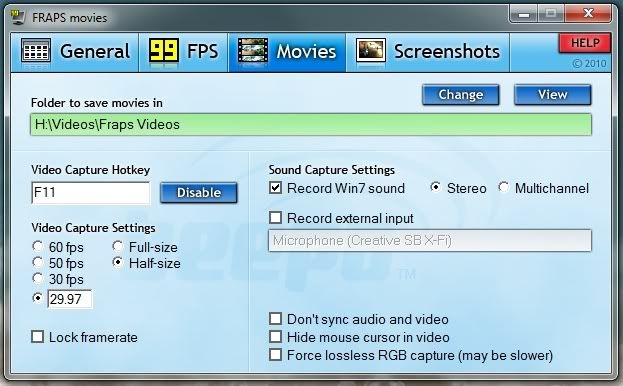Click the H:\Videos\Fraps Videos folder path field
Screen dimensions: 623x386
(311, 124)
